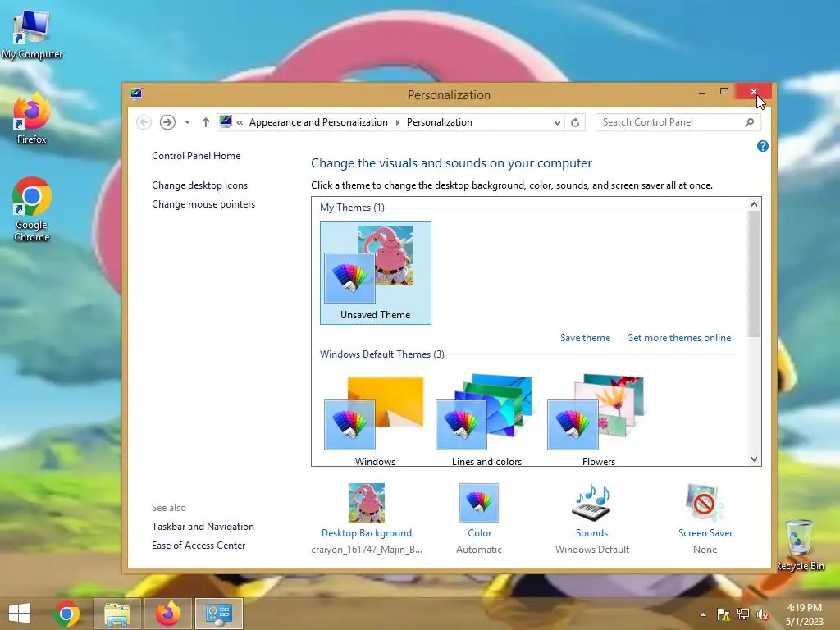Click the Personalization window title icon
840x630 pixels.
click(136, 94)
